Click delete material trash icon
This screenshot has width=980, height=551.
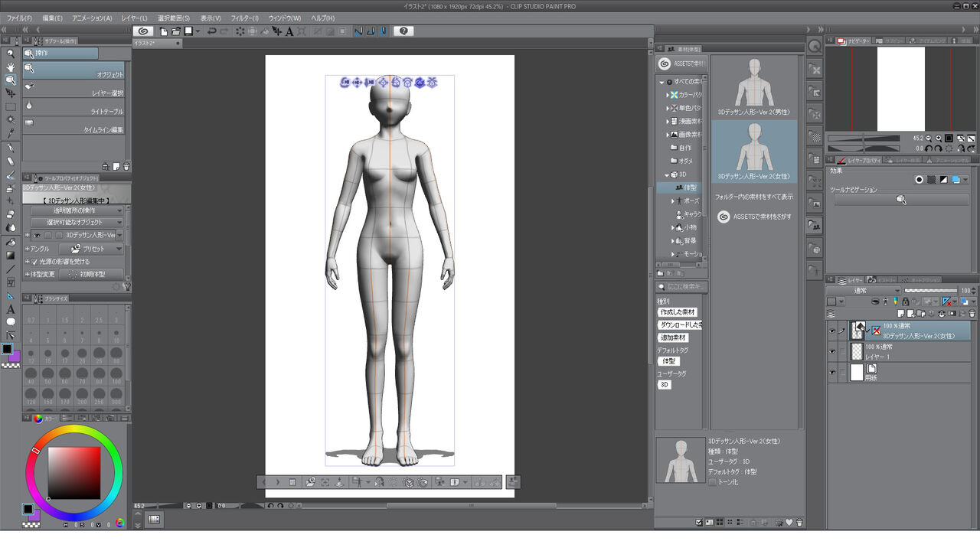(x=799, y=523)
